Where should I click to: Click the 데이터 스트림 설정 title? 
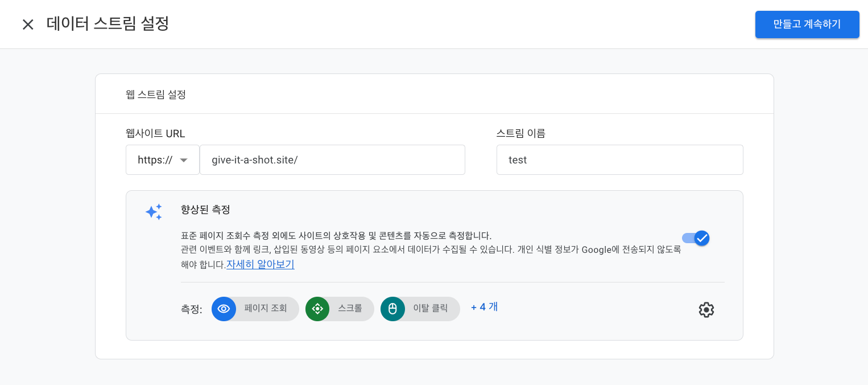pos(108,24)
